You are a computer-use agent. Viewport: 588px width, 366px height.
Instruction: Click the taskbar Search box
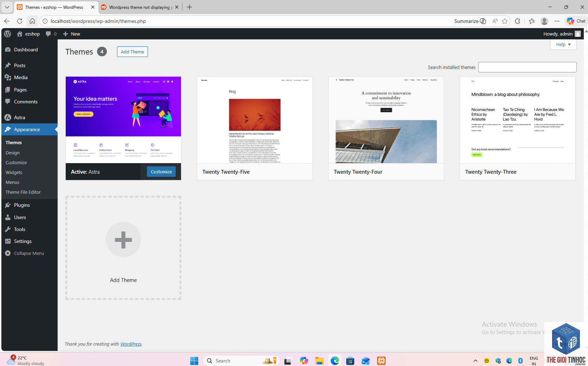pyautogui.click(x=242, y=361)
